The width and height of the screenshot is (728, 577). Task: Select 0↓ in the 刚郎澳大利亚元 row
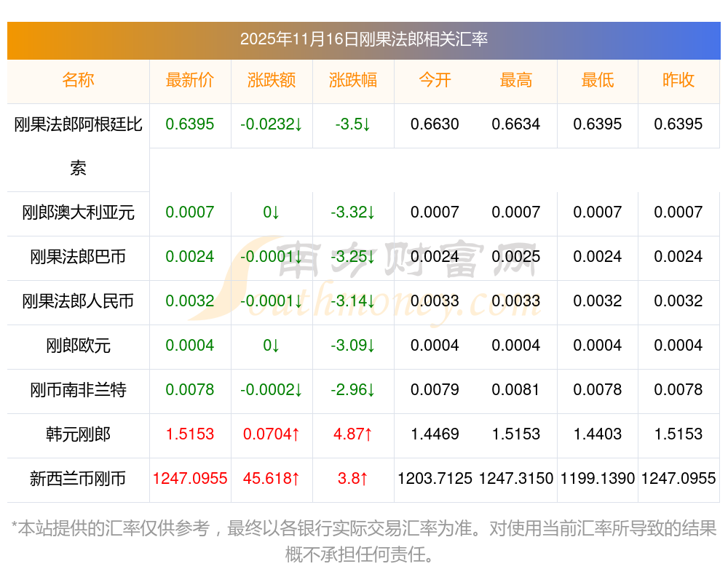271,212
